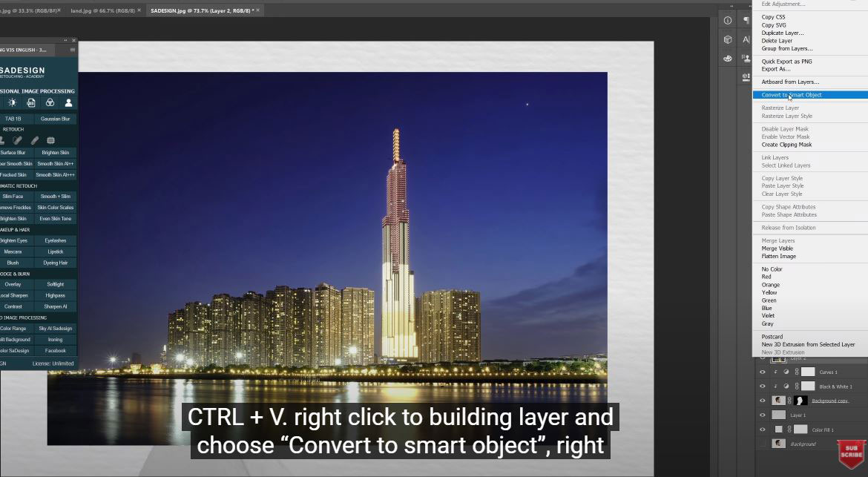
Task: Select Quick Export as PNG
Action: point(786,62)
